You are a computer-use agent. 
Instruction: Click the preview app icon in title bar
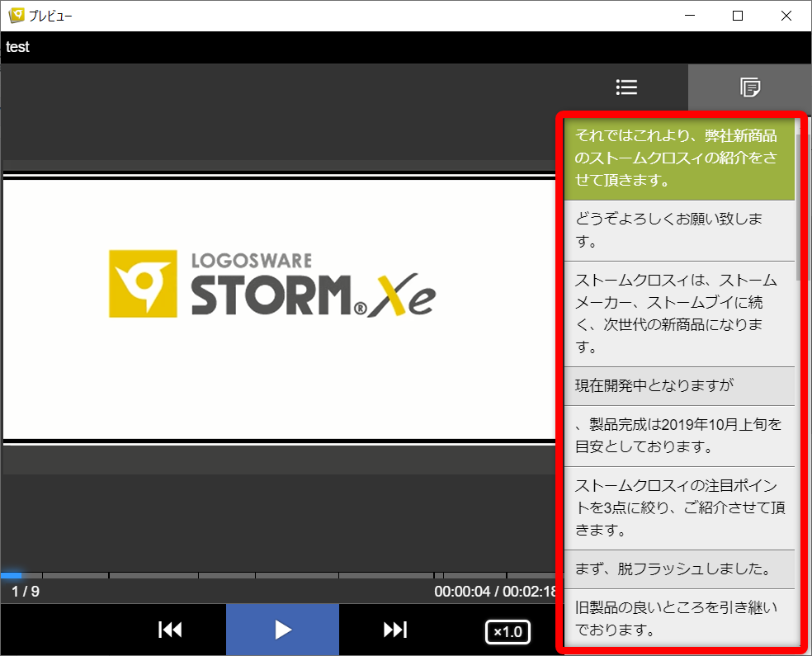click(15, 16)
